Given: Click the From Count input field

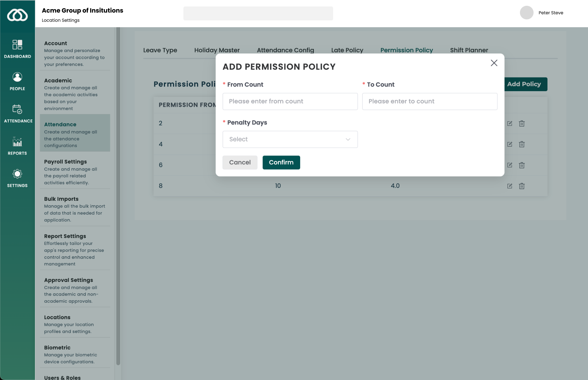Looking at the screenshot, I should pyautogui.click(x=290, y=101).
